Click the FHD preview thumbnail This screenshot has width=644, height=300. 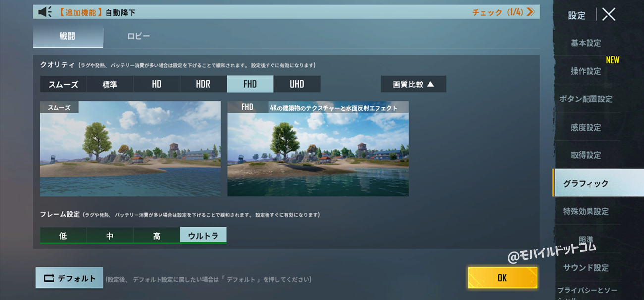(318, 149)
